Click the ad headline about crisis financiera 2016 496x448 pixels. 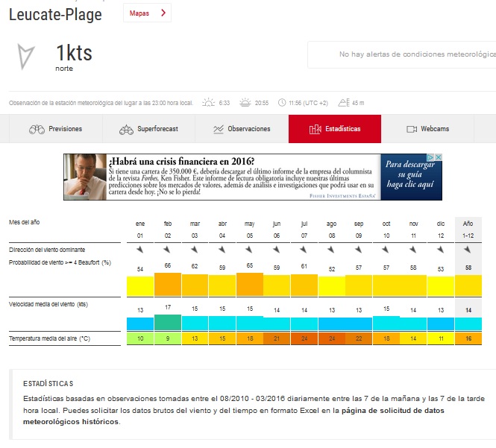point(181,162)
